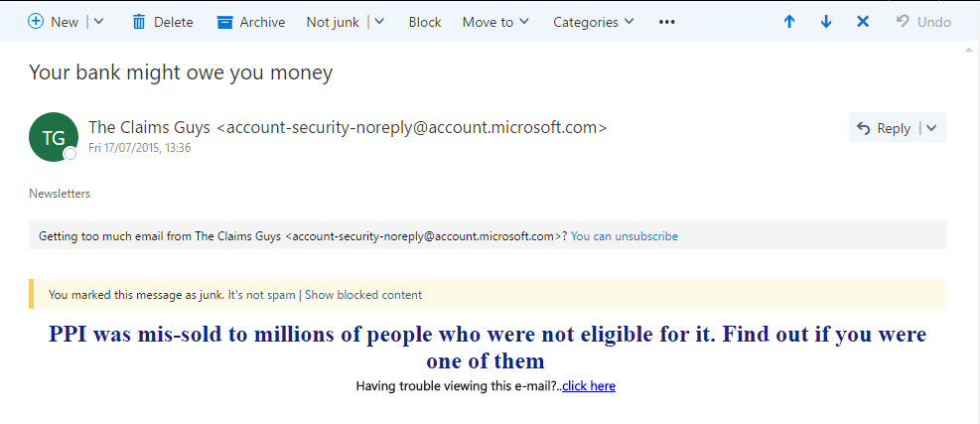Expand the Reply options chevron

click(x=931, y=128)
